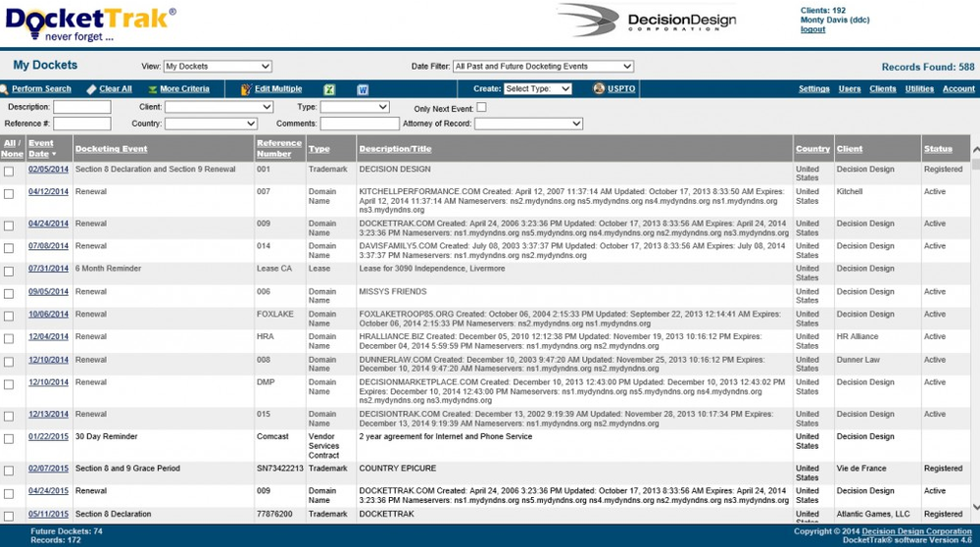The width and height of the screenshot is (980, 547).
Task: Click into the Comments input field
Action: pos(360,124)
